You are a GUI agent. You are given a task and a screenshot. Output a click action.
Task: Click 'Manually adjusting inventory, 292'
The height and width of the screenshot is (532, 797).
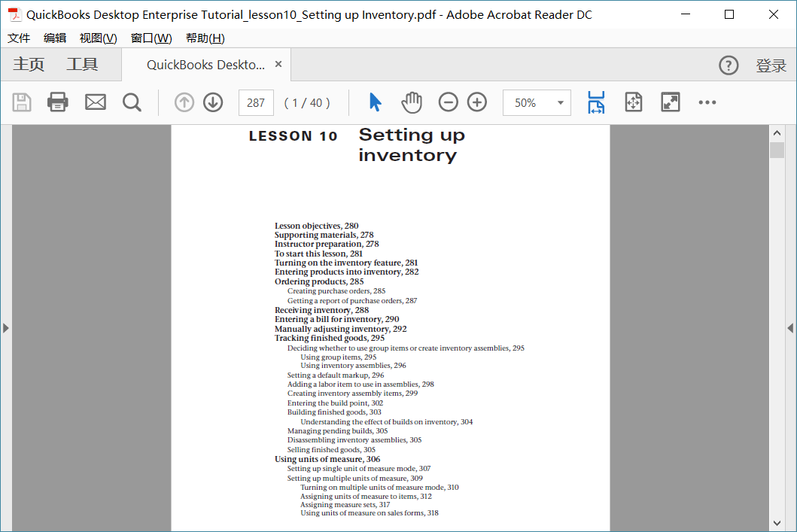pyautogui.click(x=341, y=329)
